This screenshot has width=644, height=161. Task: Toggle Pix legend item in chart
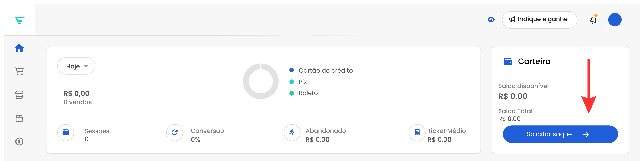point(298,82)
